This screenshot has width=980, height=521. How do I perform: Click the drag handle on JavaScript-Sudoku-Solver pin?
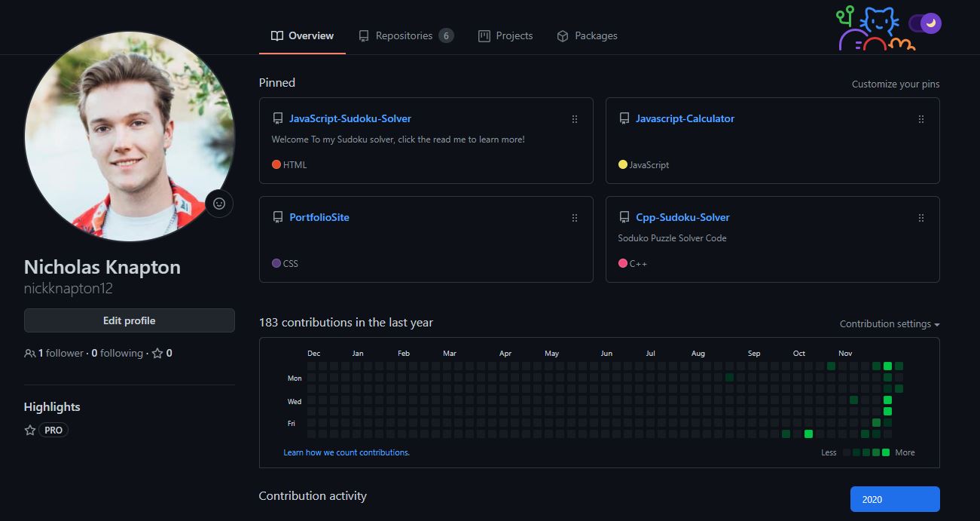point(575,119)
